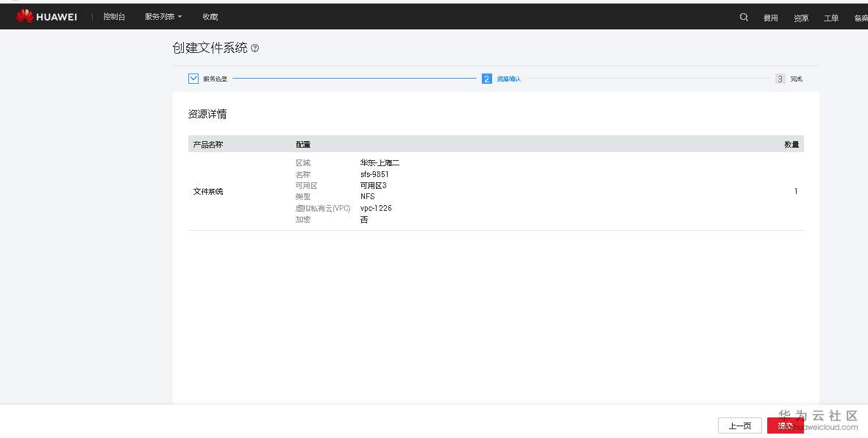Click the 可用区 field label
Screen dimensions: 868x438
(x=306, y=185)
